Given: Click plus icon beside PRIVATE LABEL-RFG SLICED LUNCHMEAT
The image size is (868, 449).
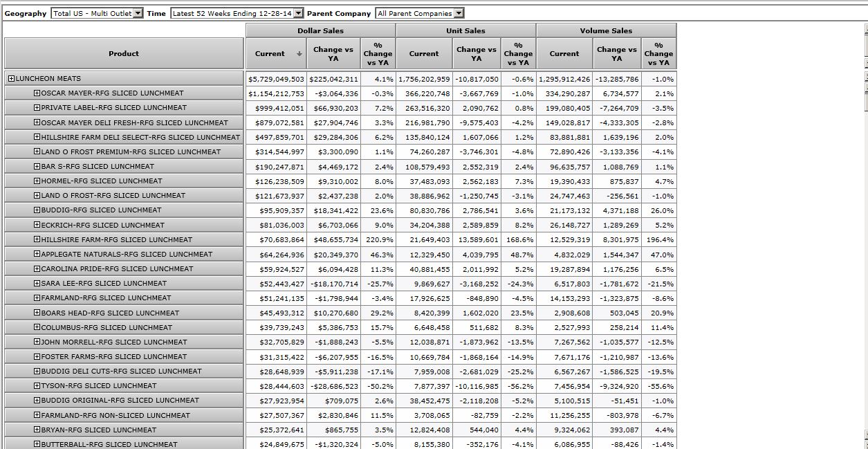Looking at the screenshot, I should (x=37, y=108).
